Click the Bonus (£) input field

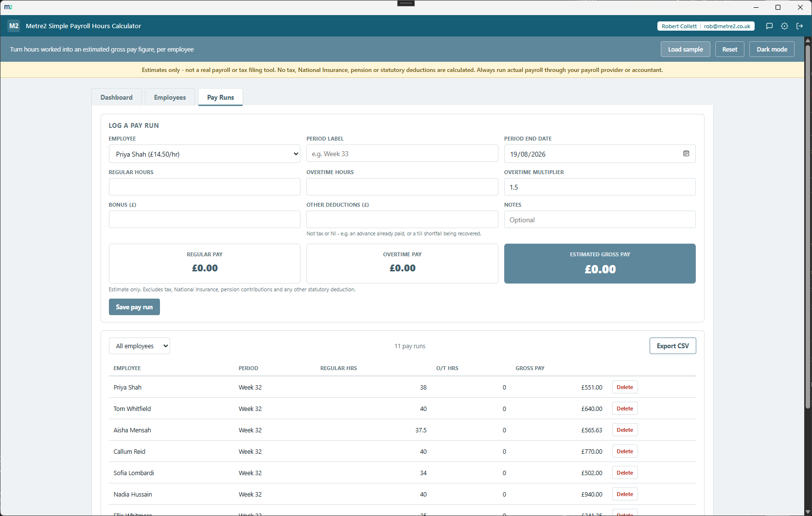[x=205, y=219]
